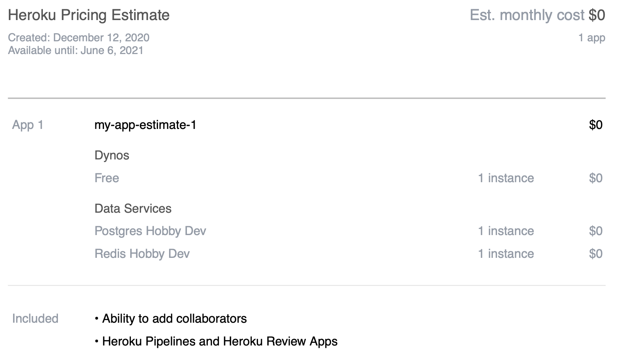The width and height of the screenshot is (621, 364).
Task: Click the 'App 1' row label
Action: [x=28, y=125]
